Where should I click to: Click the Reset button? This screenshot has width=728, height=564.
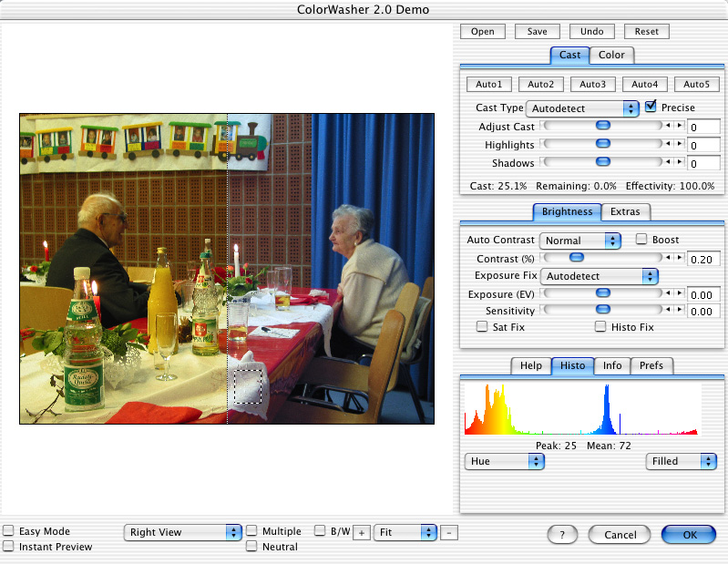pyautogui.click(x=646, y=32)
